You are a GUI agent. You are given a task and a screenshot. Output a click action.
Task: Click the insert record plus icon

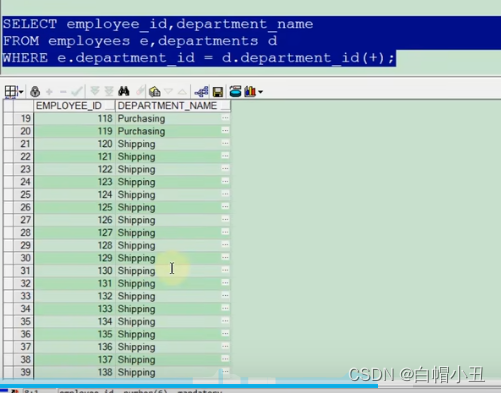49,91
